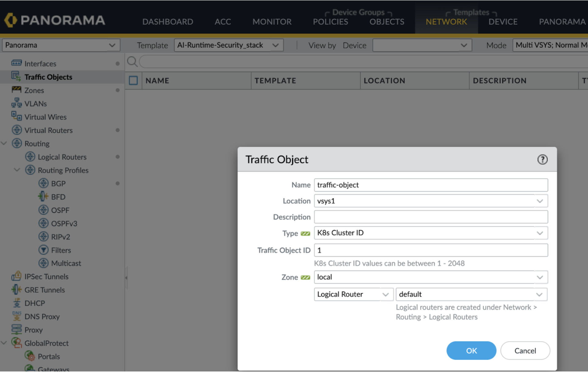
Task: Select the Filters icon under Routing Profiles
Action: (x=43, y=250)
